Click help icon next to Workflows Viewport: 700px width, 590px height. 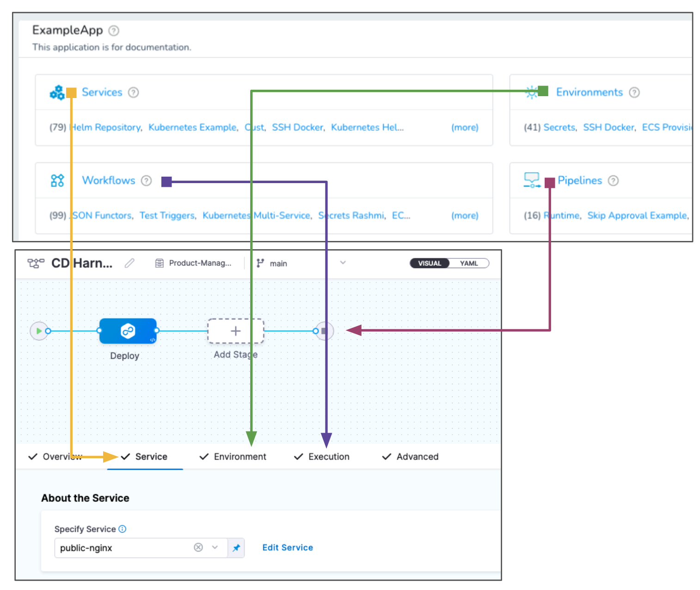(147, 180)
